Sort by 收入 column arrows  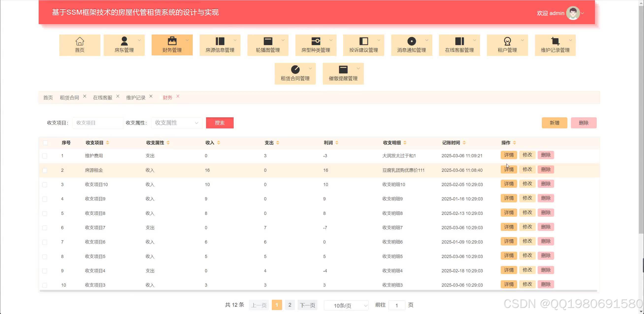click(219, 143)
